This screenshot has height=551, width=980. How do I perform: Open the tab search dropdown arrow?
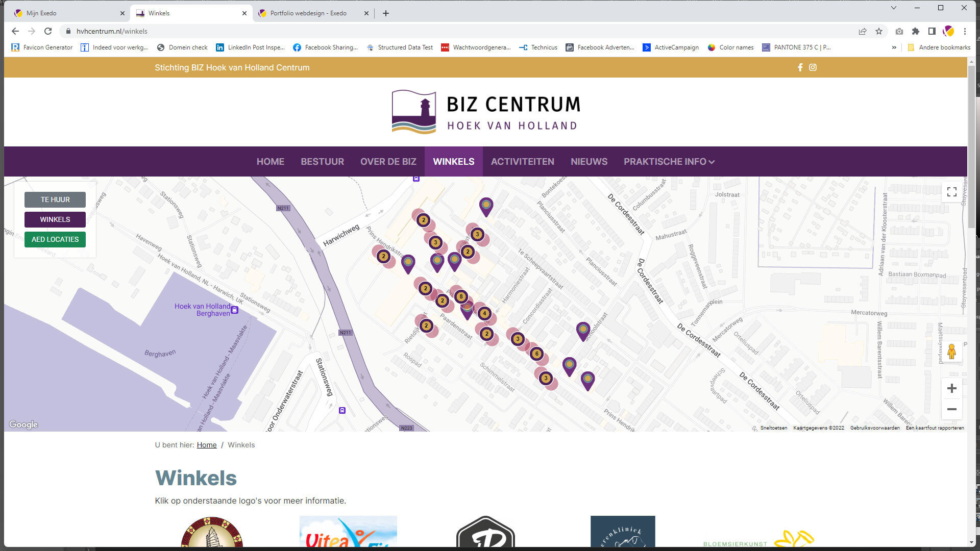point(893,8)
